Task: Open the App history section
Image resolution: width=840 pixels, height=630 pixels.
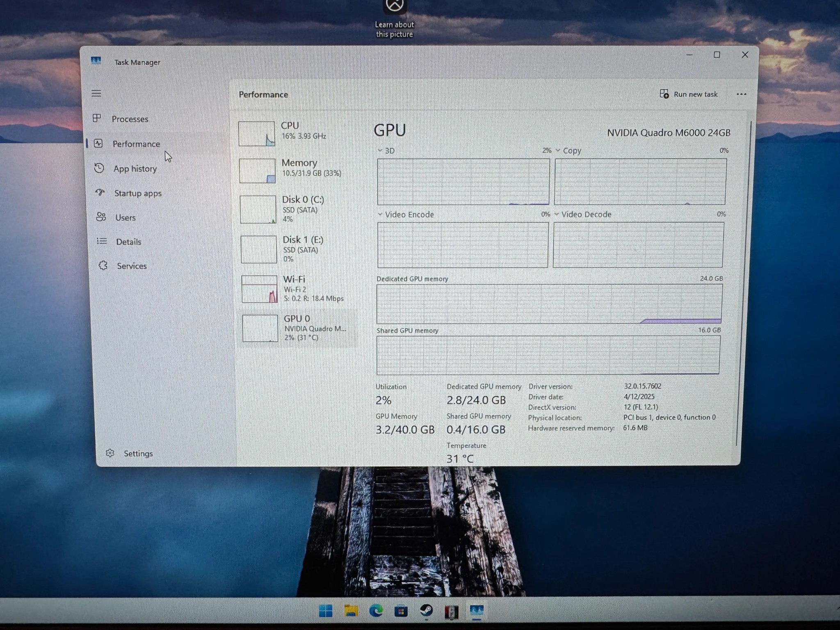Action: [x=99, y=168]
